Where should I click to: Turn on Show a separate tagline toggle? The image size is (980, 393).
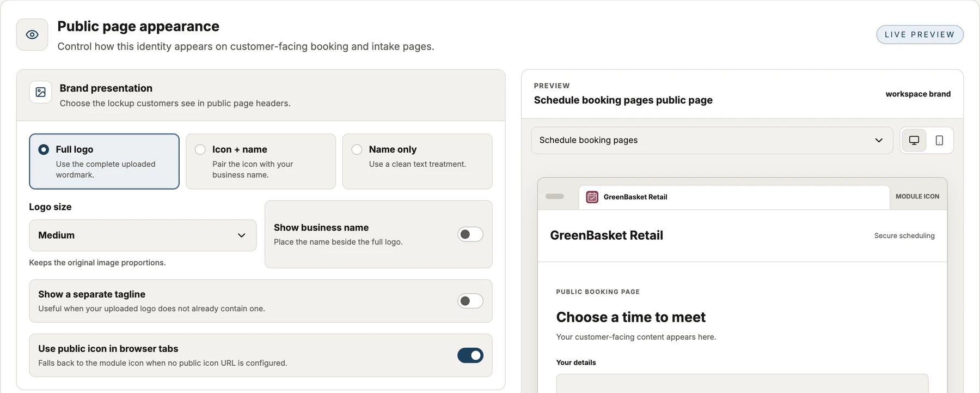(470, 301)
